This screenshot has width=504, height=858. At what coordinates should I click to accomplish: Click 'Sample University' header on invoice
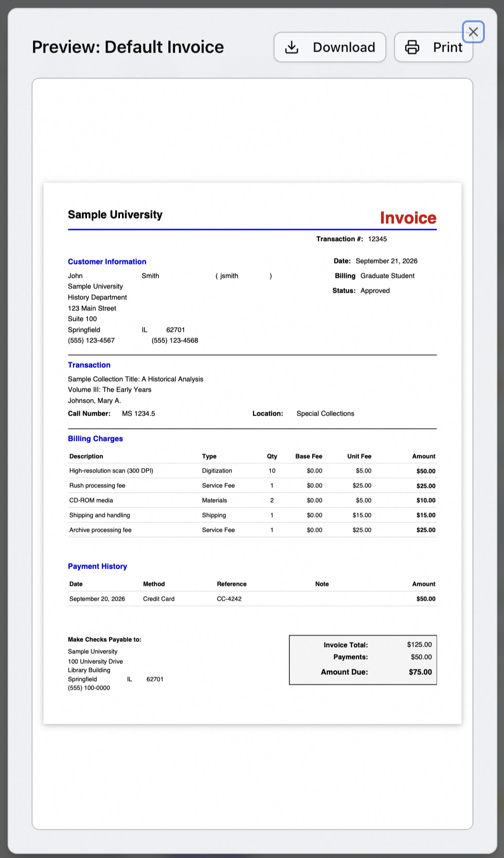pos(115,214)
